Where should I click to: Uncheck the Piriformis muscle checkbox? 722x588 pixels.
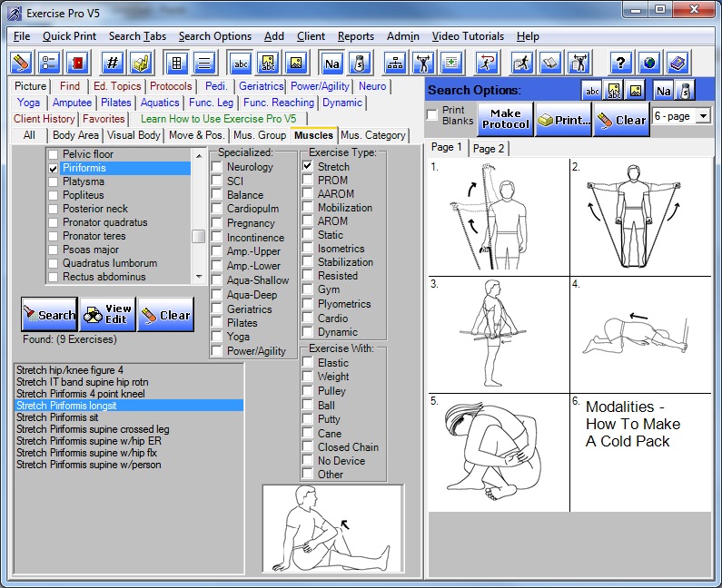(x=54, y=169)
